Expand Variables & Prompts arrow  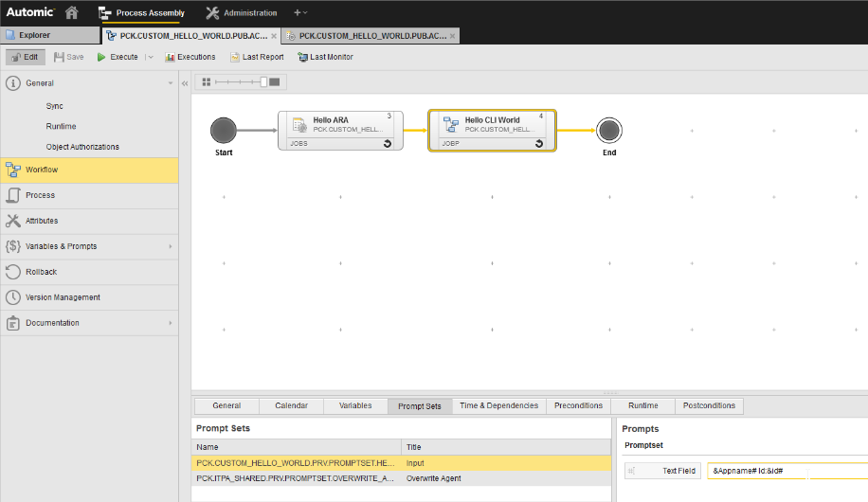(171, 246)
